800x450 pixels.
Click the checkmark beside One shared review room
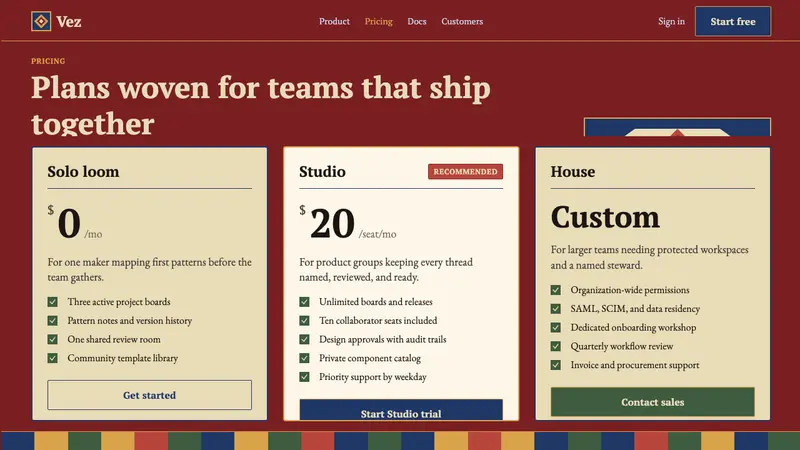pyautogui.click(x=53, y=339)
